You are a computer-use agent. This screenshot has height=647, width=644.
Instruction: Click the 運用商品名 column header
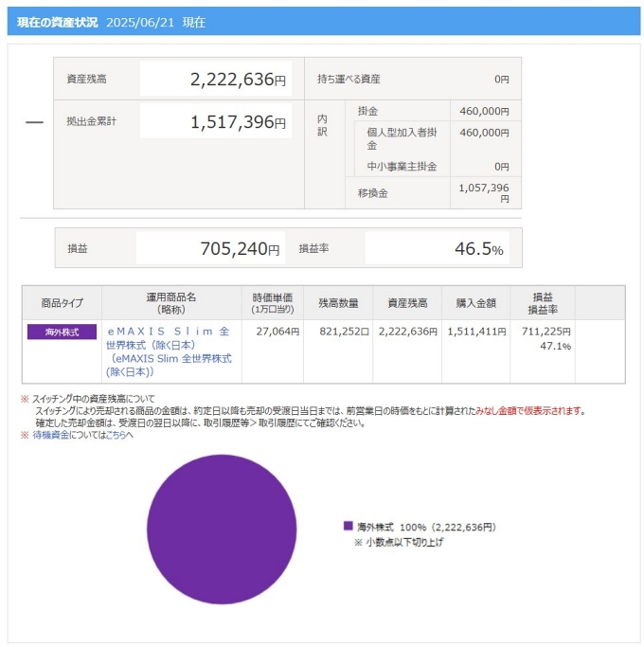pos(171,303)
